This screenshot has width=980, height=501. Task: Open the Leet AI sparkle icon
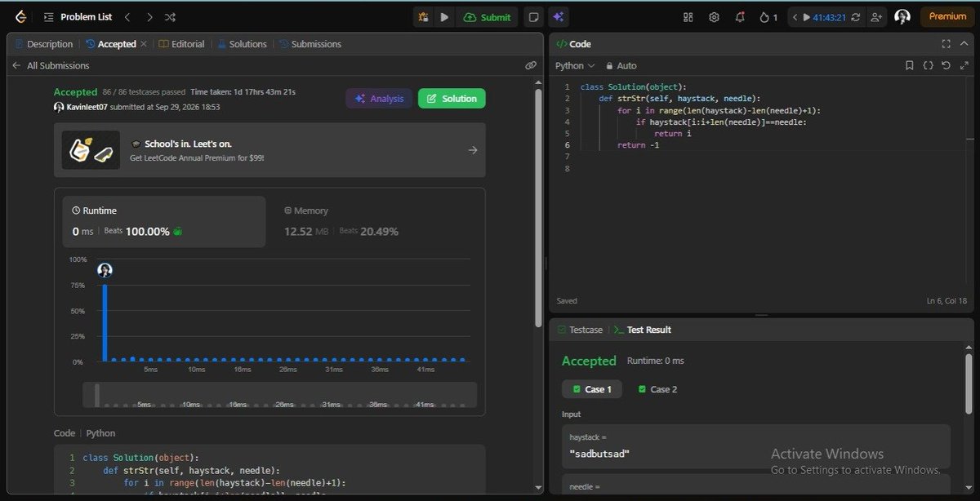(558, 16)
